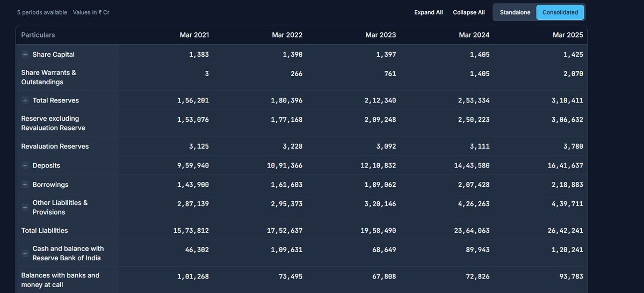
Task: Select the Mar 2025 column header
Action: pos(567,35)
